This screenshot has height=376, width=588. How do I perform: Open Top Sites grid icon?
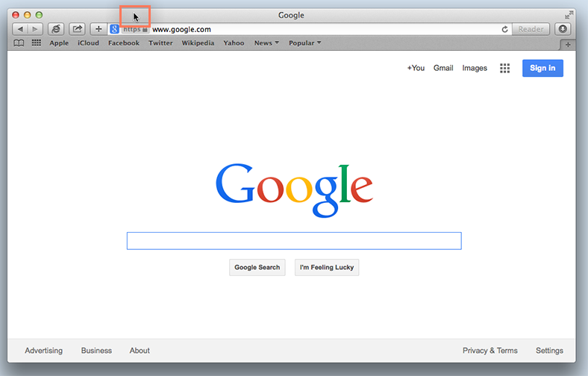(37, 43)
